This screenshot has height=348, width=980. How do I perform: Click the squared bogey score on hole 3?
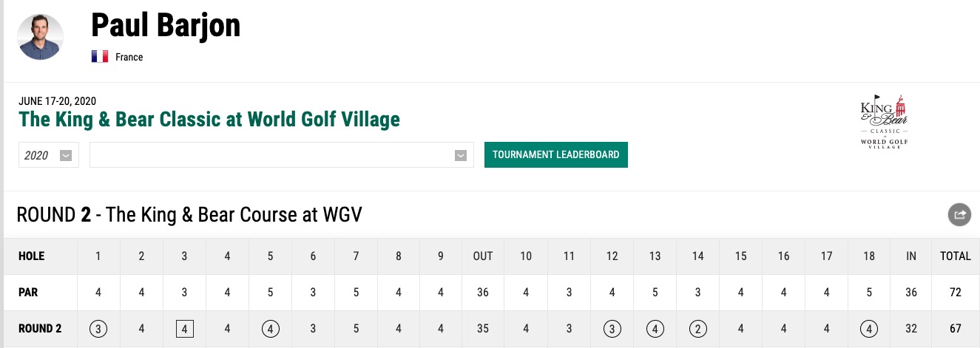[x=184, y=329]
